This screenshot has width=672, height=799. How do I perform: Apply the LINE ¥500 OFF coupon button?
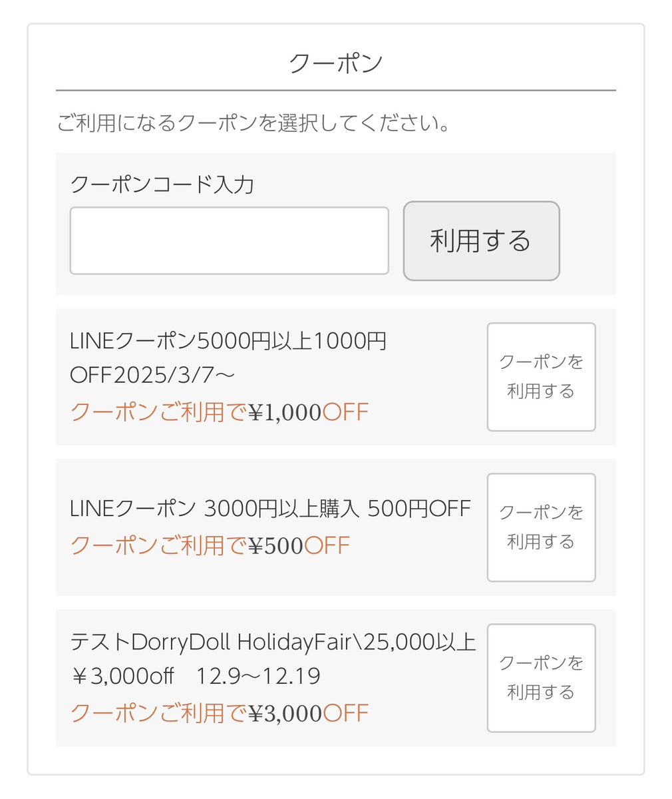click(541, 527)
